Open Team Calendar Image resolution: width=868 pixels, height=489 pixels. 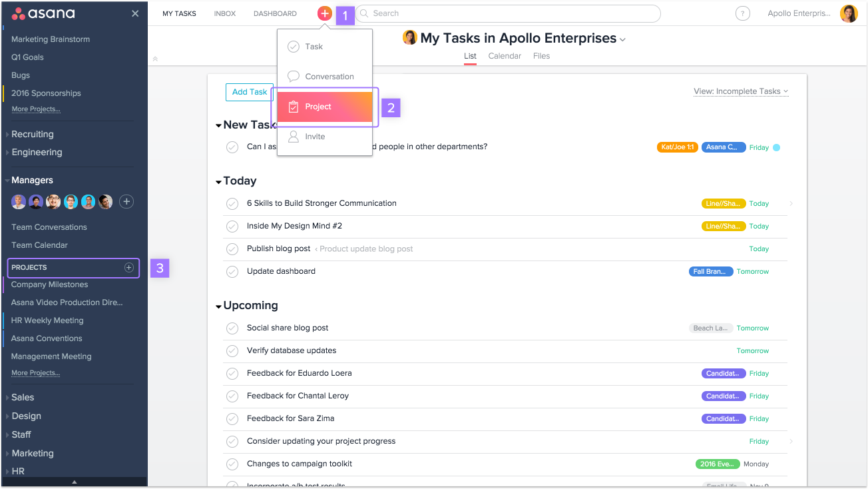tap(39, 245)
